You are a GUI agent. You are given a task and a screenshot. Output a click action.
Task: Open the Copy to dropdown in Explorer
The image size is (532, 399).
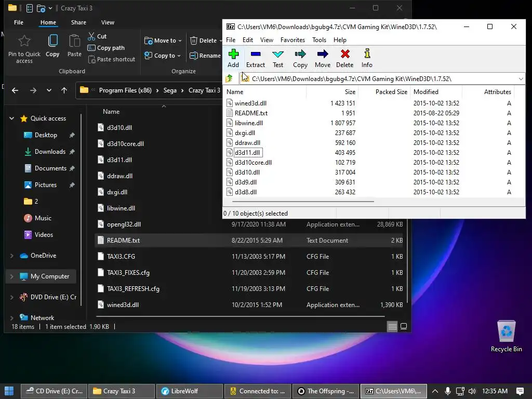tap(162, 56)
